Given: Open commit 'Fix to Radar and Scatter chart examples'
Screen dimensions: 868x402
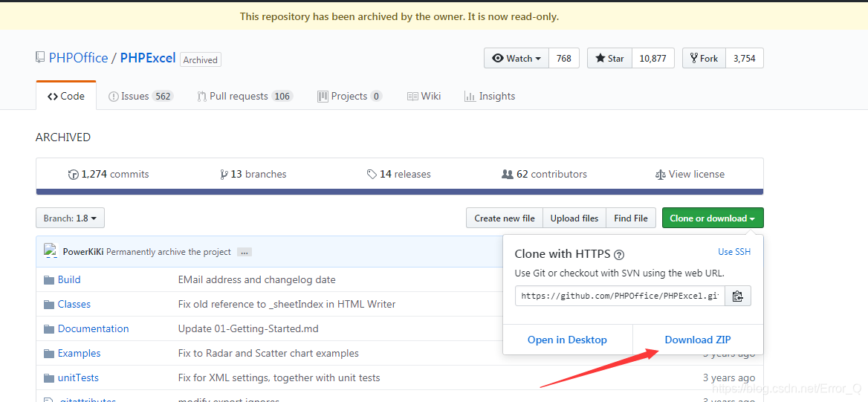Looking at the screenshot, I should coord(268,353).
